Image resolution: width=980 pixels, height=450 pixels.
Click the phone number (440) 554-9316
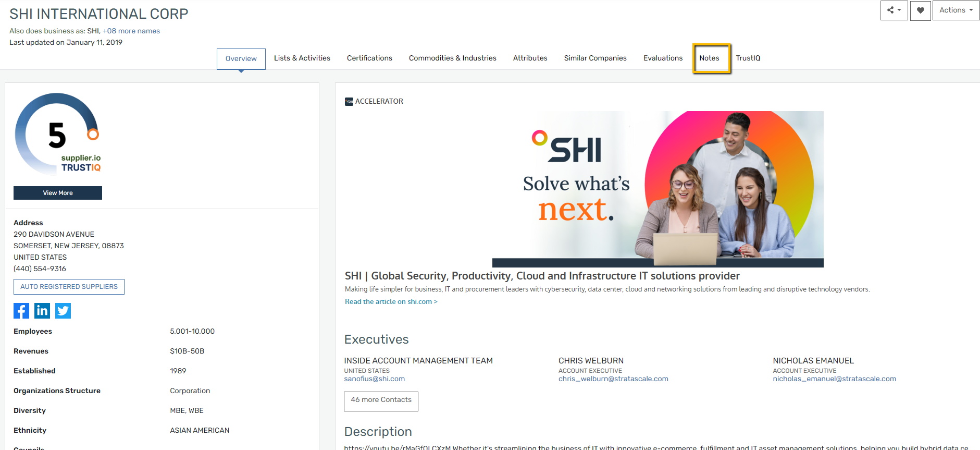tap(40, 269)
